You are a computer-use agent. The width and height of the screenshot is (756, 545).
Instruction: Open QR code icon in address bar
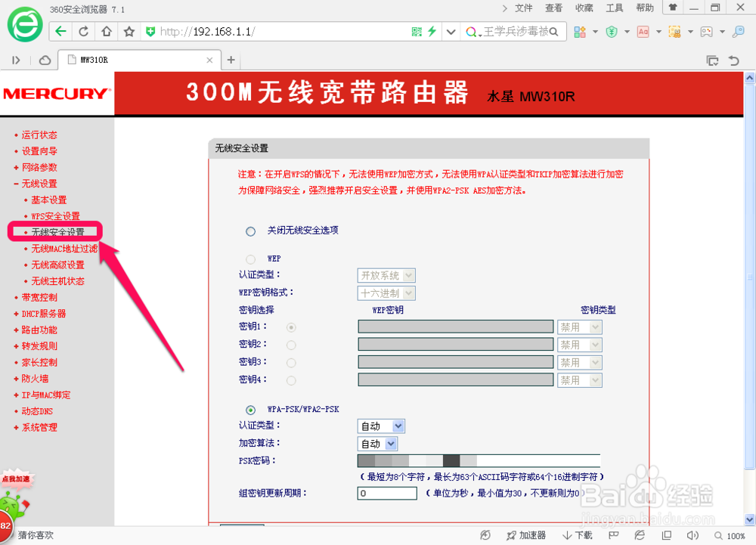point(417,32)
